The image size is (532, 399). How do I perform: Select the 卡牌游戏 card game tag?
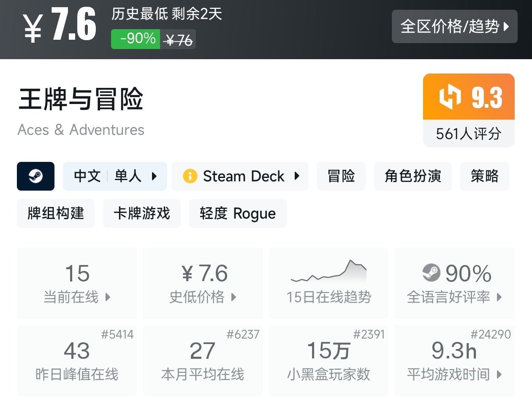click(x=142, y=213)
